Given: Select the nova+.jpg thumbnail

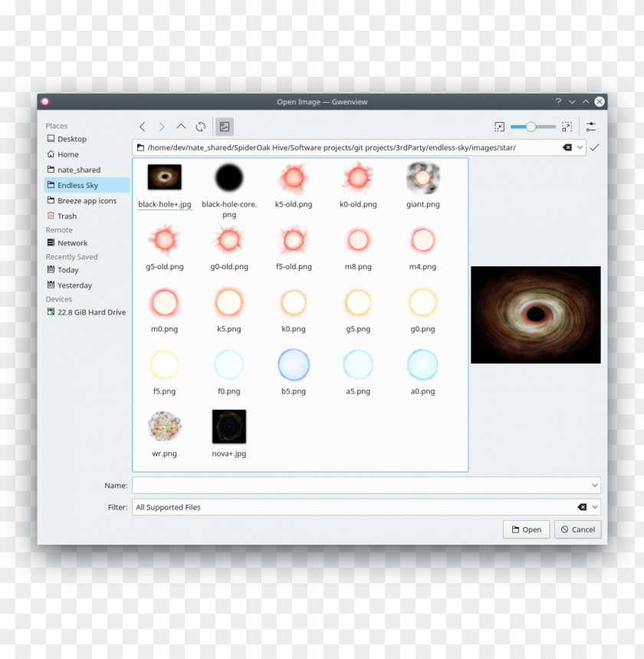Looking at the screenshot, I should coord(228,427).
